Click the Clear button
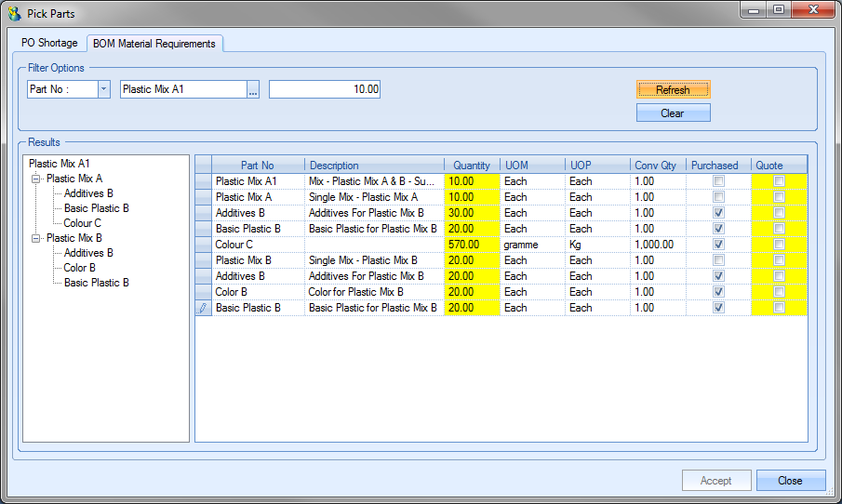Image resolution: width=842 pixels, height=504 pixels. click(x=673, y=113)
